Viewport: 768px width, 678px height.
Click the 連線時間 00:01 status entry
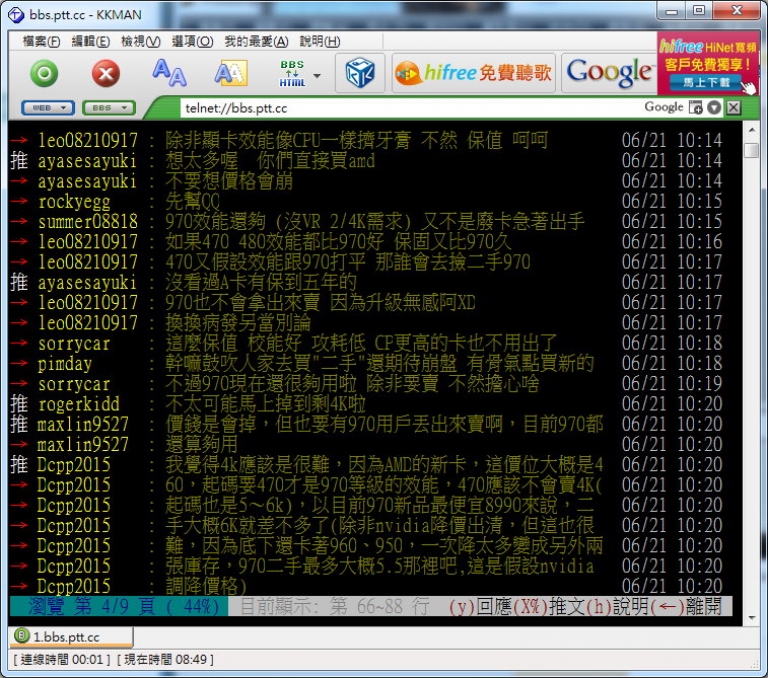62,659
